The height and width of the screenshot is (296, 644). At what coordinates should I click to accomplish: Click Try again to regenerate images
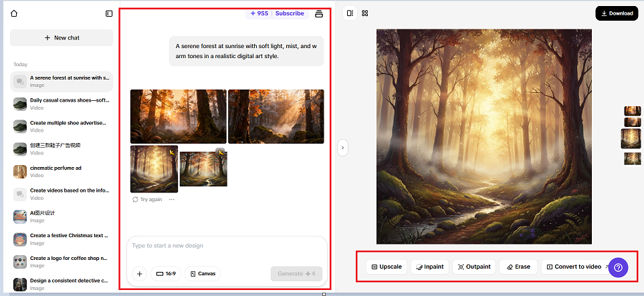pyautogui.click(x=147, y=199)
